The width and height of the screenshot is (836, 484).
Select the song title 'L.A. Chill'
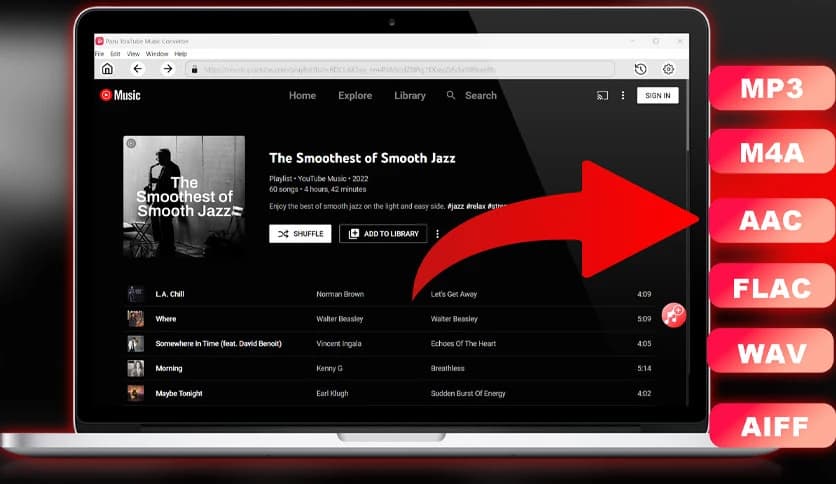pos(170,294)
